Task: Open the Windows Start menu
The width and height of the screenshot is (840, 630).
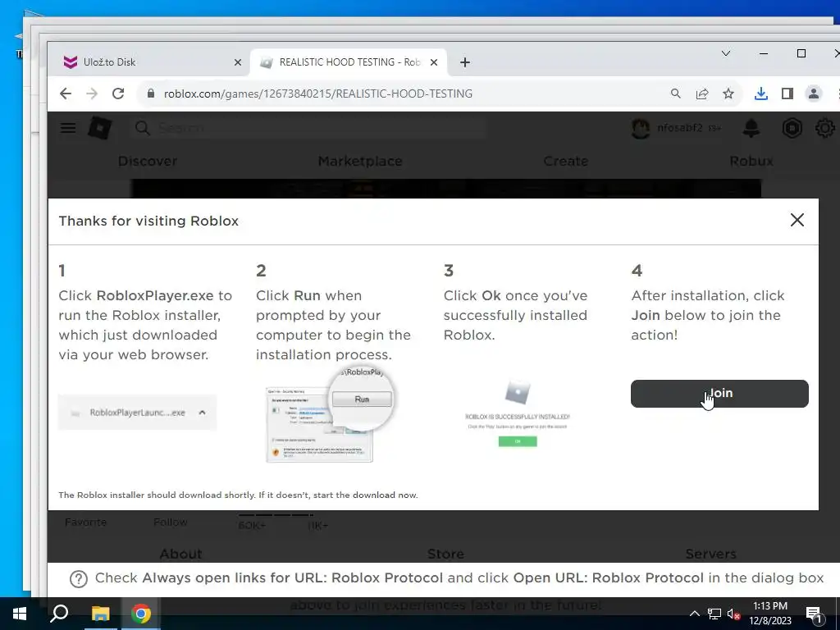Action: tap(20, 614)
